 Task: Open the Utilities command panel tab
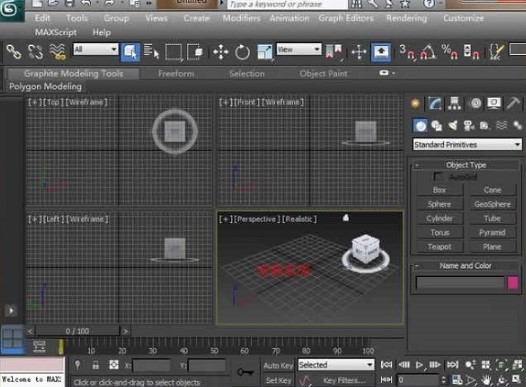pos(513,104)
